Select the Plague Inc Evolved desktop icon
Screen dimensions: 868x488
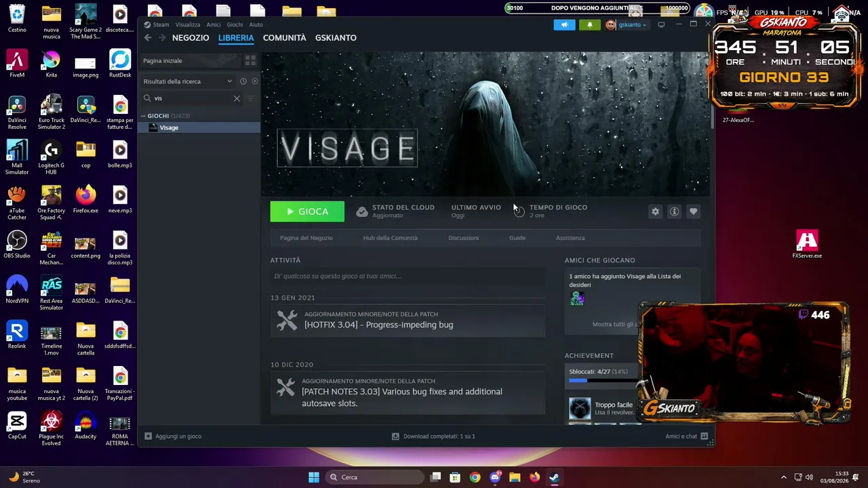click(51, 429)
